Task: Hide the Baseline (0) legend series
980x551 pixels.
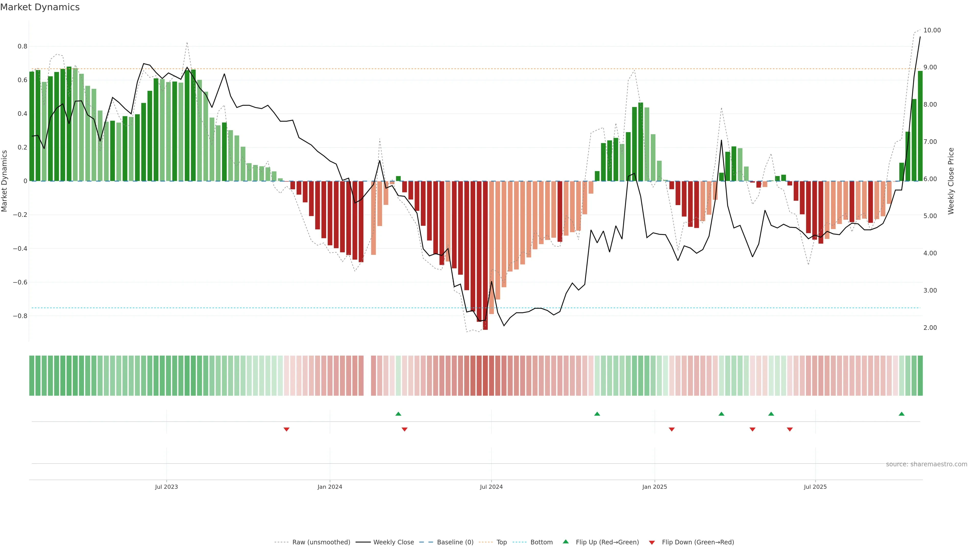Action: (x=455, y=542)
